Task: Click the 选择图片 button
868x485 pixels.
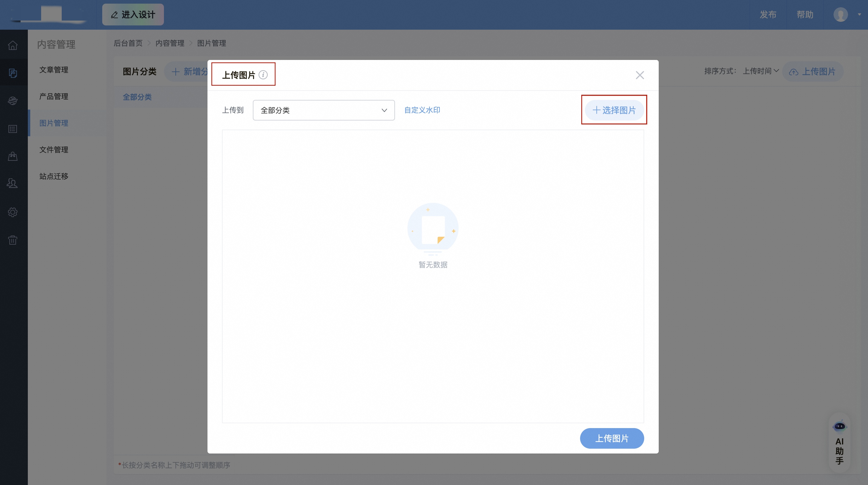Action: point(614,110)
